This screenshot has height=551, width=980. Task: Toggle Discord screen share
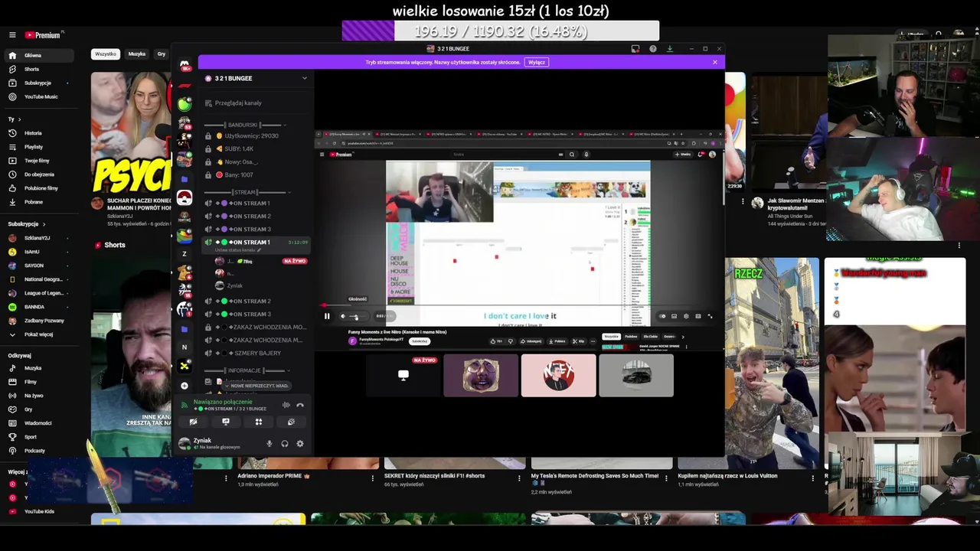click(x=226, y=422)
